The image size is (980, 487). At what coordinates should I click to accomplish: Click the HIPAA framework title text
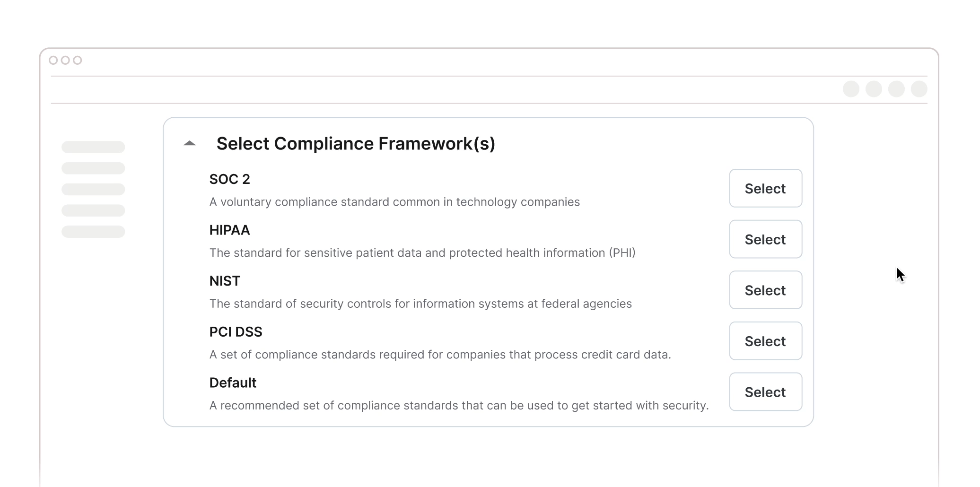(x=229, y=230)
